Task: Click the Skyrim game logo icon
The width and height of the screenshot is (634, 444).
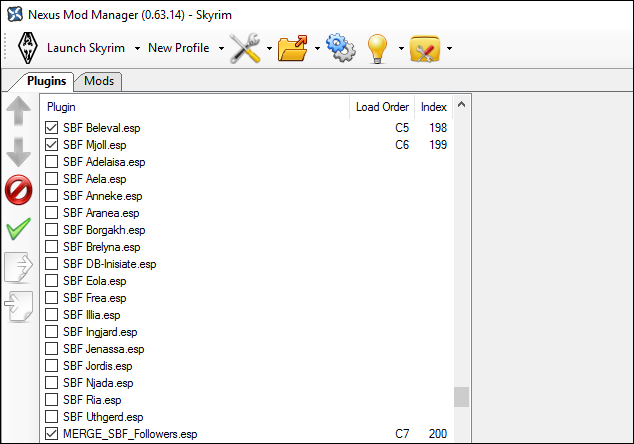Action: 27,48
